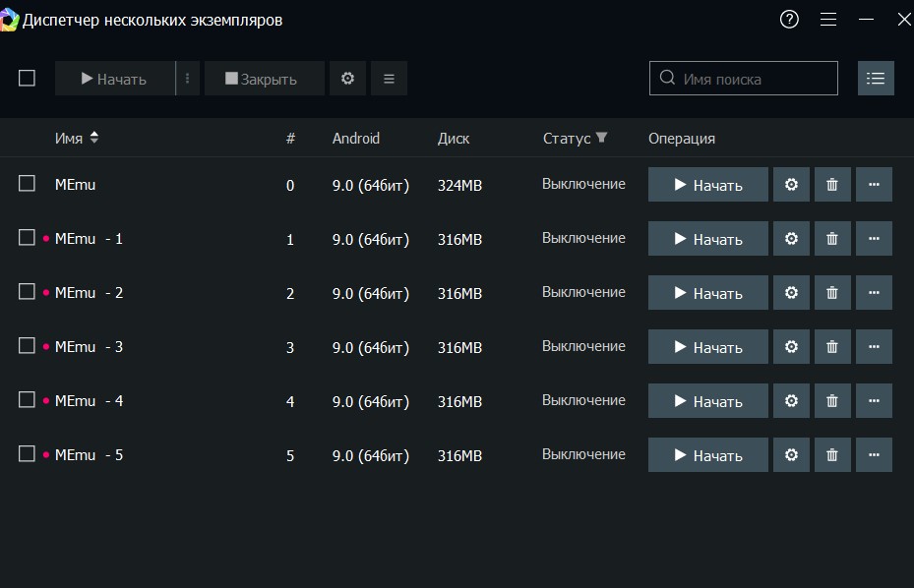914x588 pixels.
Task: Expand the batch start options dropdown
Action: (187, 79)
